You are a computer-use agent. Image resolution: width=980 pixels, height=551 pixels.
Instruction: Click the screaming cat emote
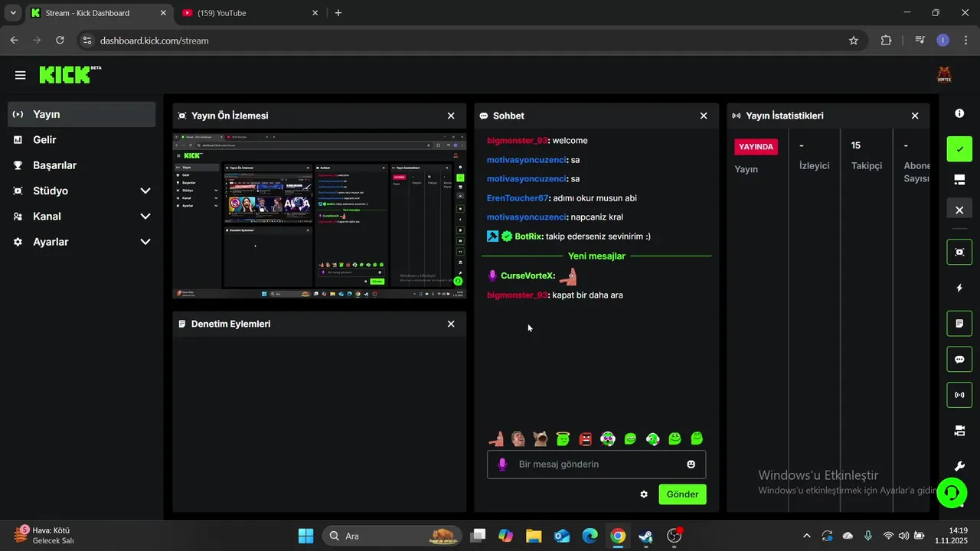541,439
